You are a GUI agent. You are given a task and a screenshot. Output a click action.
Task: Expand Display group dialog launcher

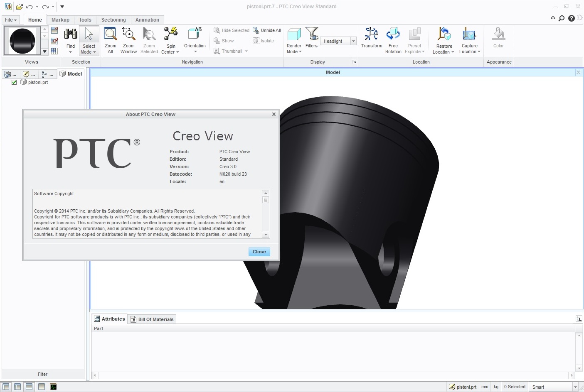tap(355, 62)
